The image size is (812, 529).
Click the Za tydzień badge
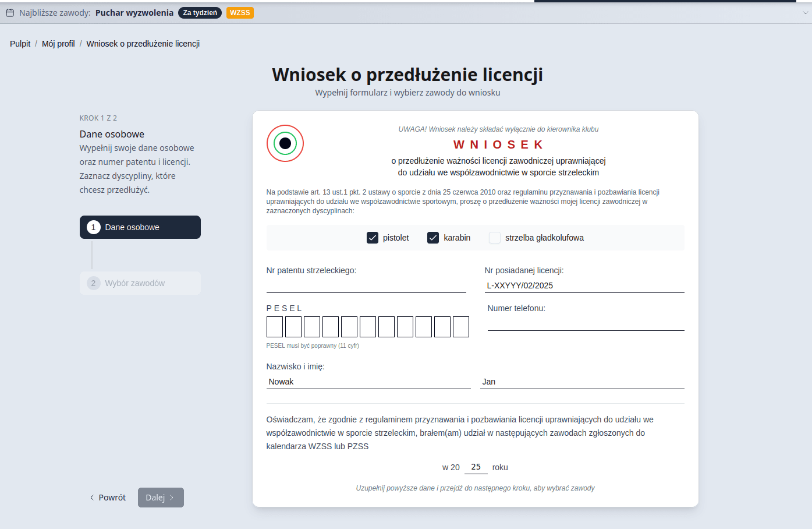pos(200,12)
